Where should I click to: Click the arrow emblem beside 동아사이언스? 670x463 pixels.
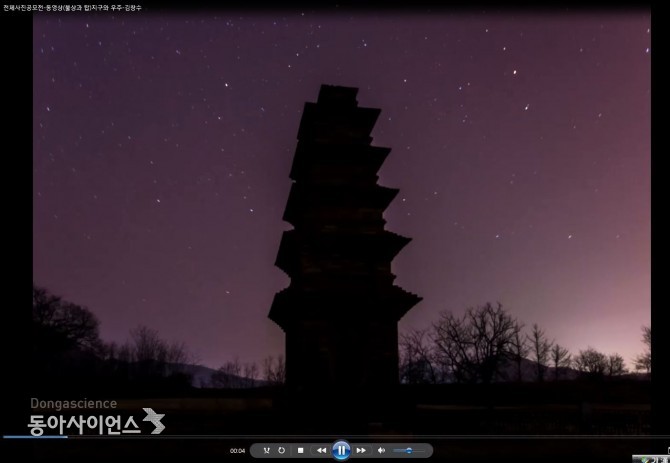pos(153,421)
